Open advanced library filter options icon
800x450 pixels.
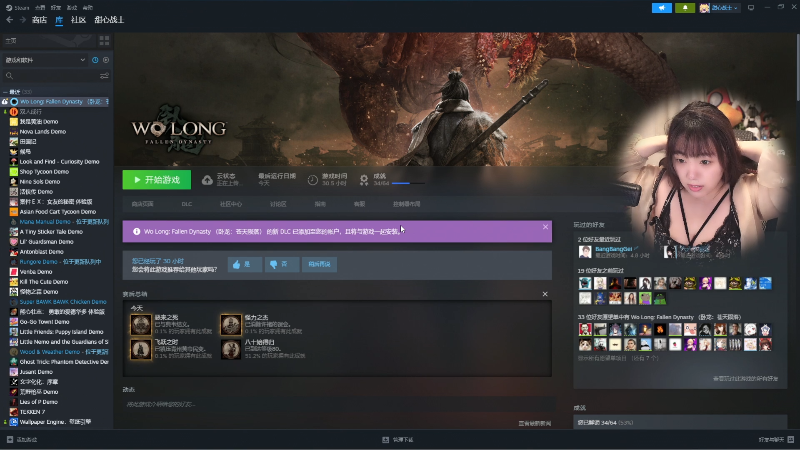[104, 76]
